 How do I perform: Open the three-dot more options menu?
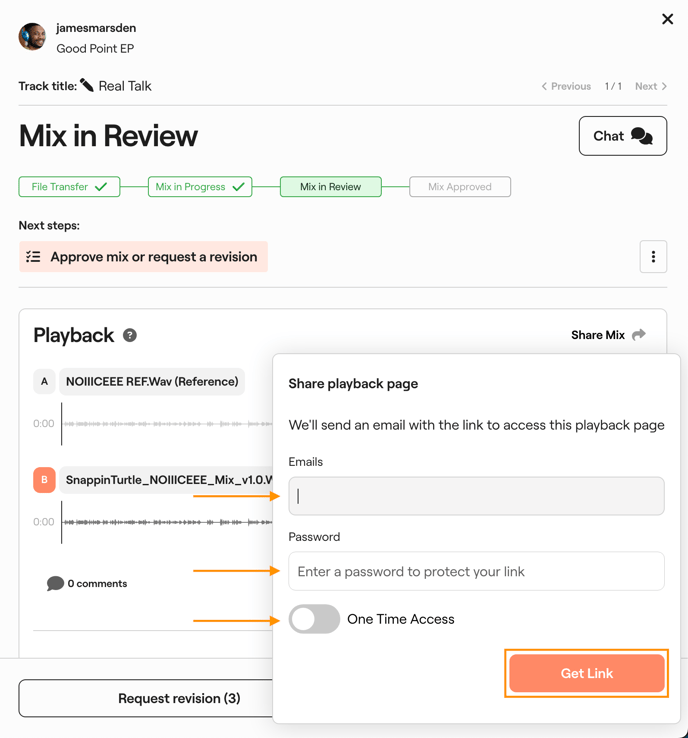click(x=653, y=257)
